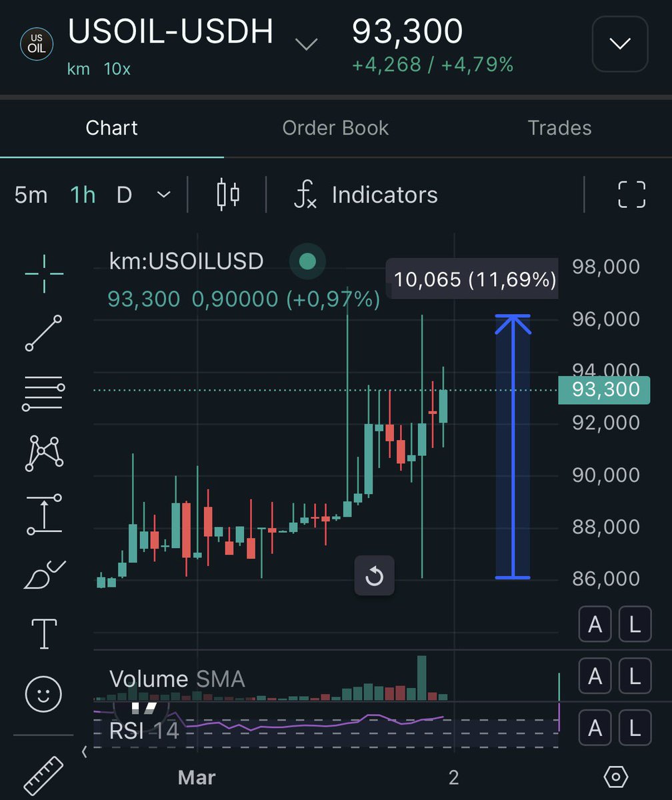Image resolution: width=672 pixels, height=800 pixels.
Task: Switch to the Order Book tab
Action: point(335,128)
